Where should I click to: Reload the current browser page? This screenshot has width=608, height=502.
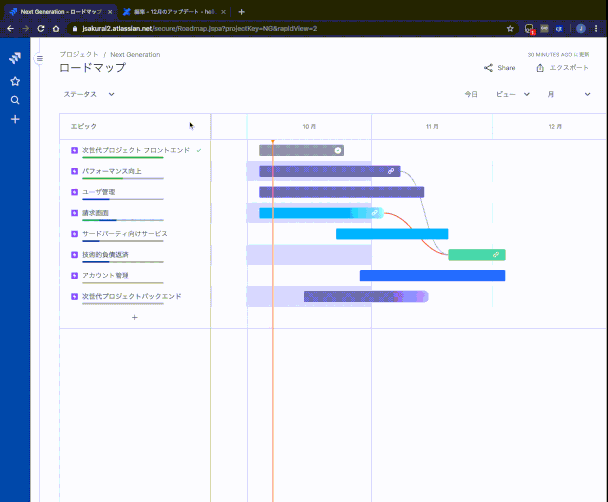pos(41,29)
